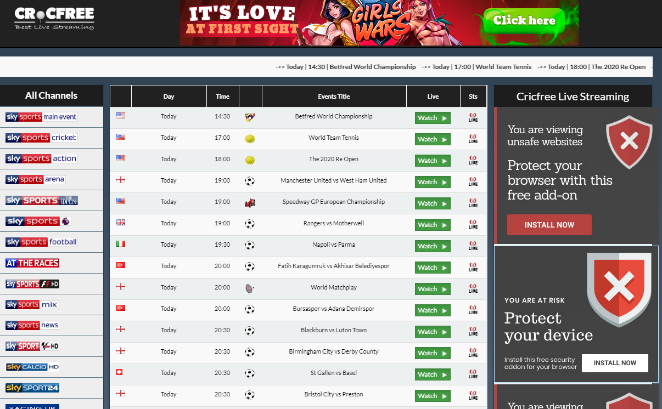The height and width of the screenshot is (409, 662).
Task: Click live status icon for World Team Tennis
Action: (x=473, y=139)
